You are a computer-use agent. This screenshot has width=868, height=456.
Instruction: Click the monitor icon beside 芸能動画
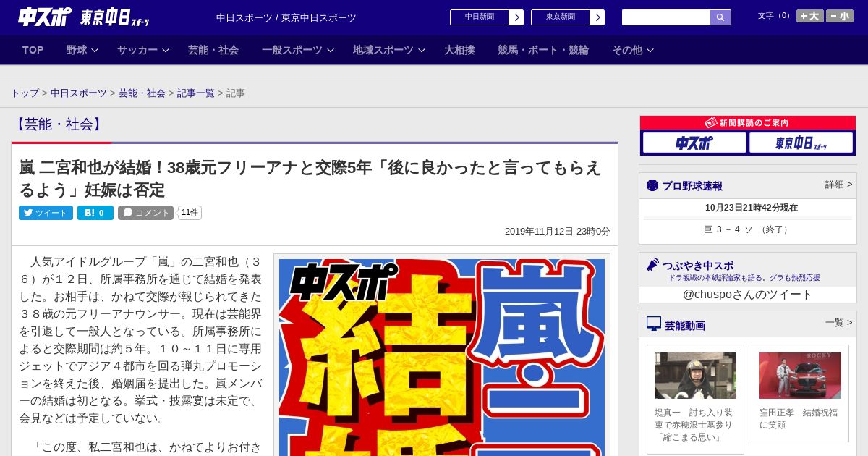click(x=654, y=324)
